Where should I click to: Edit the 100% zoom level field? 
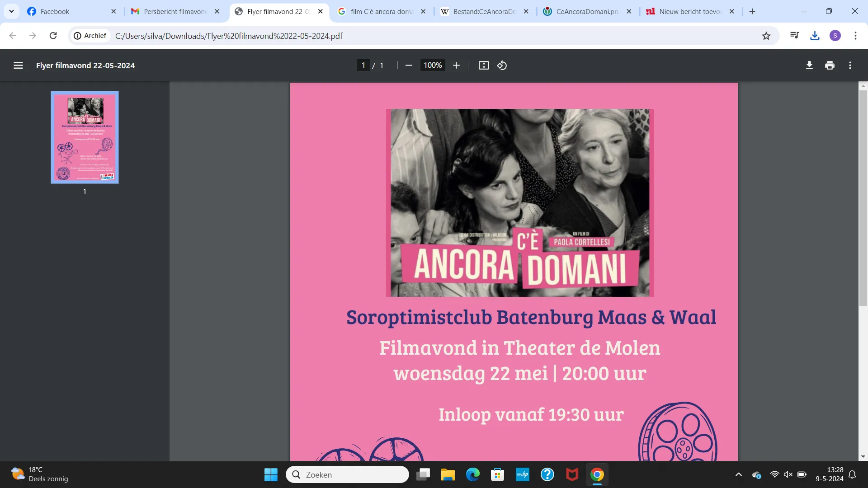[433, 66]
